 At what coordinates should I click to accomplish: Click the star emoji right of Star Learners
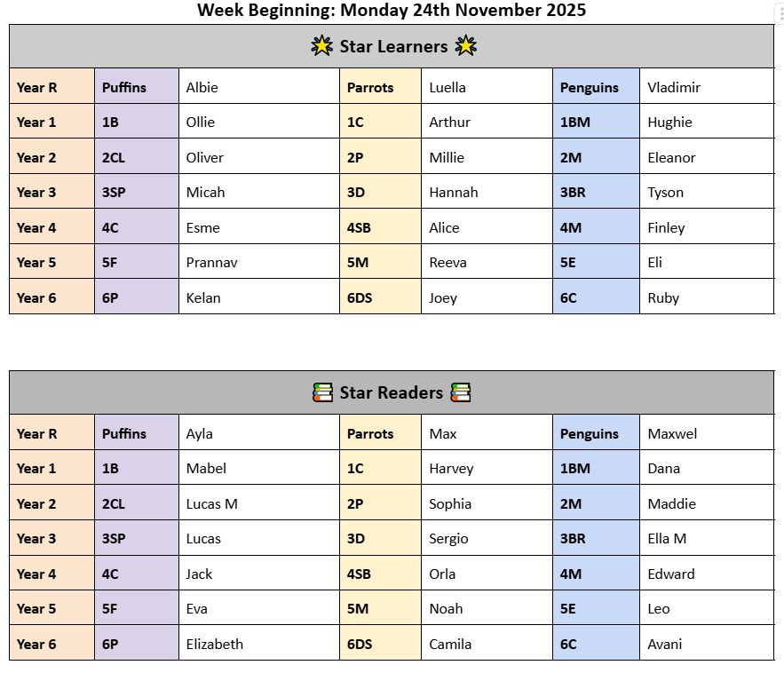(466, 46)
